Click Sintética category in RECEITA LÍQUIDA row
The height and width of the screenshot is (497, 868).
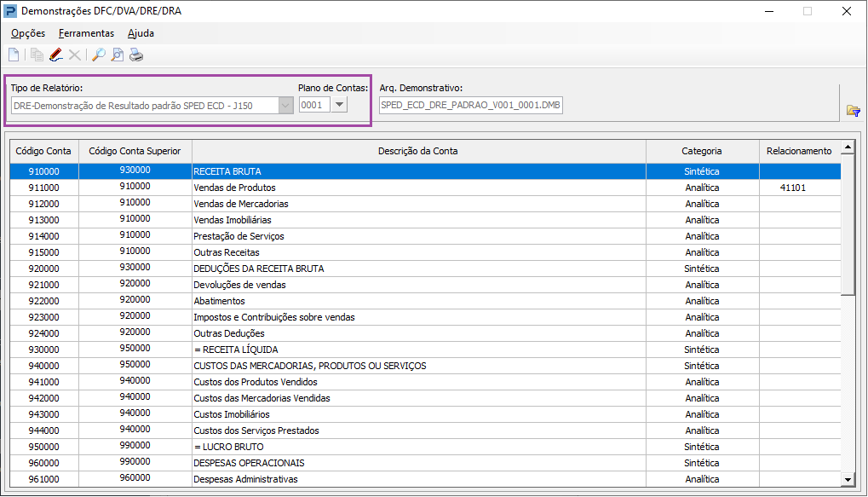(702, 350)
